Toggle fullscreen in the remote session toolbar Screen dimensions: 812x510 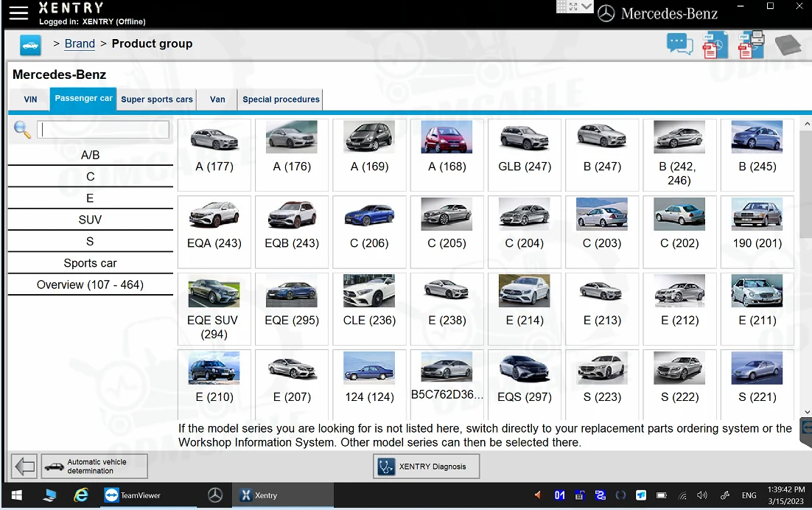coord(573,7)
